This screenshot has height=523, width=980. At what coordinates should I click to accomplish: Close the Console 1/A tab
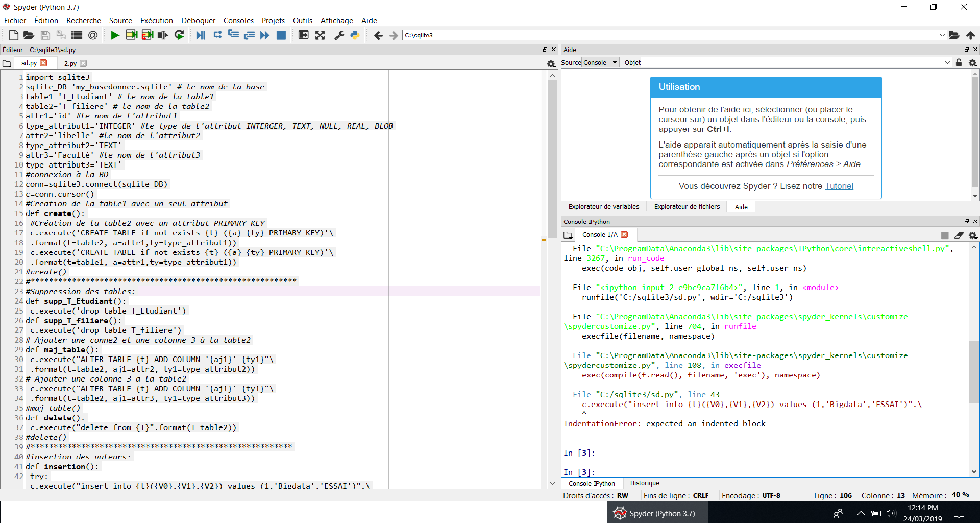tap(624, 235)
